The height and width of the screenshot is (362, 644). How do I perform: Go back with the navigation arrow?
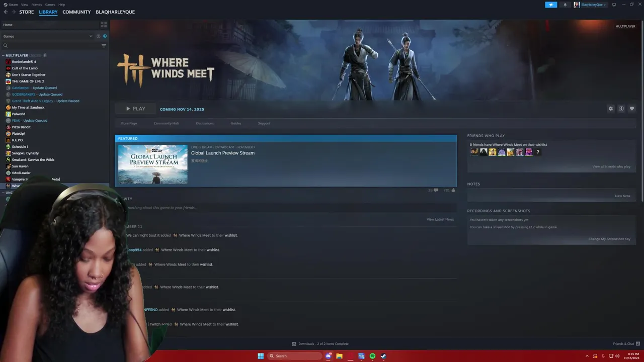tap(6, 12)
